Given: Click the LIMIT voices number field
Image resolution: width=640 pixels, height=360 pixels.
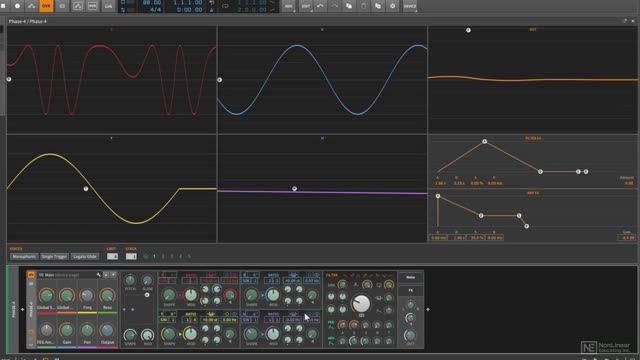Looking at the screenshot, I should (x=112, y=256).
